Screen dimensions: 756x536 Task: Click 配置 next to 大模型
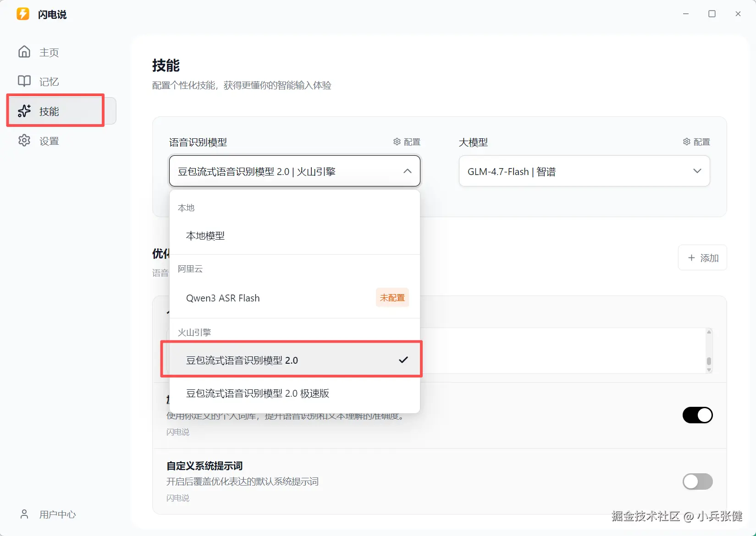pyautogui.click(x=697, y=142)
